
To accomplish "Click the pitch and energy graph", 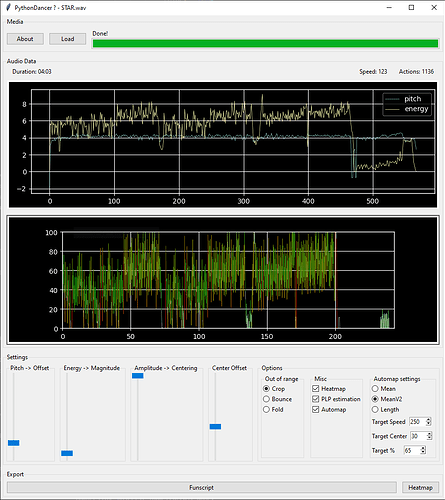I will (x=223, y=145).
